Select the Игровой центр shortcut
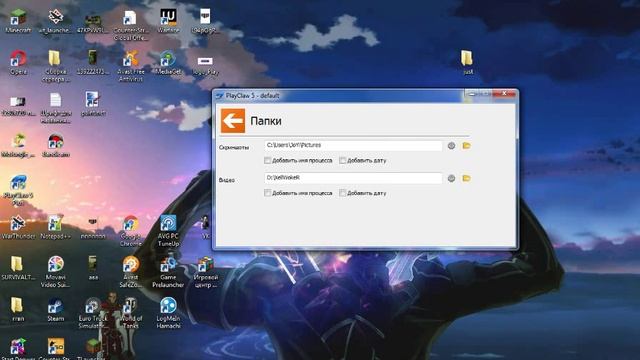The image size is (640, 360). click(x=205, y=272)
